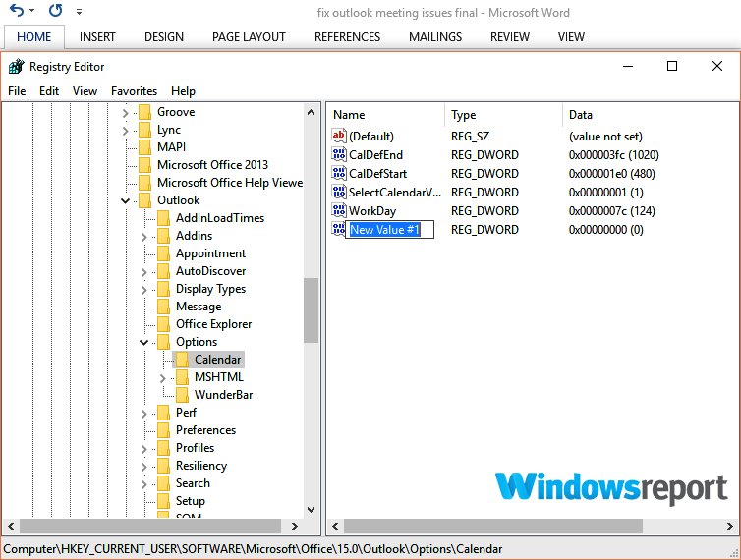The height and width of the screenshot is (560, 741).
Task: Maximize the Registry Editor window
Action: (x=672, y=66)
